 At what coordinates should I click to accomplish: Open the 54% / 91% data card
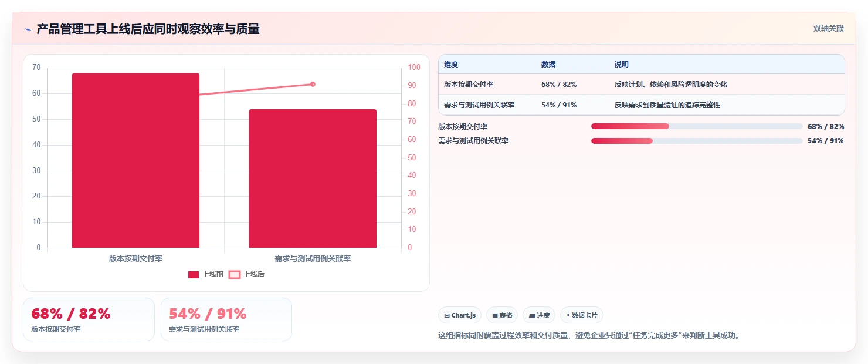click(x=226, y=319)
